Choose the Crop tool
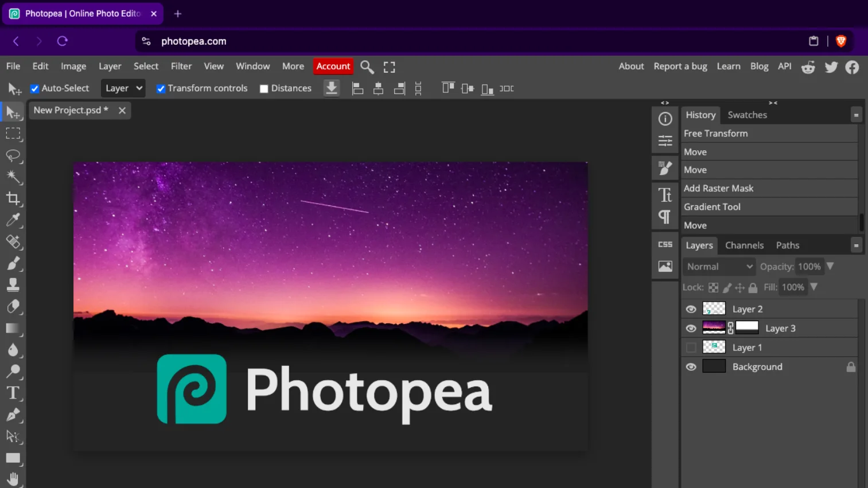This screenshot has width=868, height=488. [x=13, y=199]
